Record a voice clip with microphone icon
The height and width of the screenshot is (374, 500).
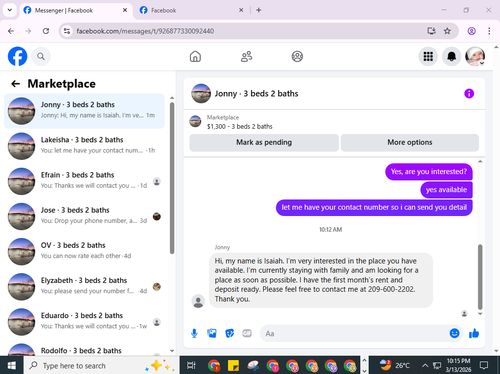click(x=194, y=333)
